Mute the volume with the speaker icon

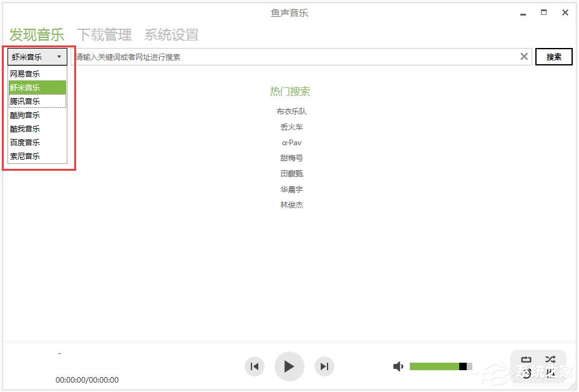(x=399, y=366)
